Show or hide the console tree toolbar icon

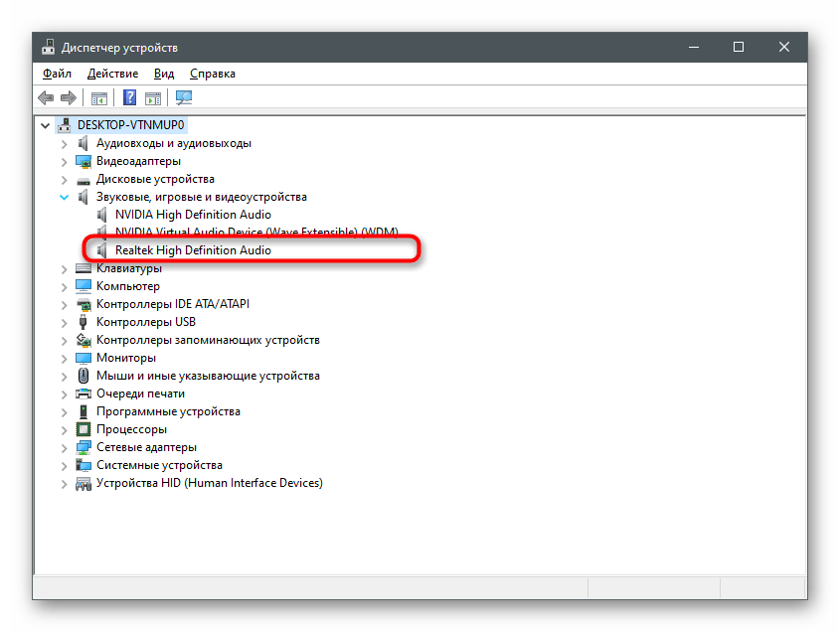coord(99,98)
